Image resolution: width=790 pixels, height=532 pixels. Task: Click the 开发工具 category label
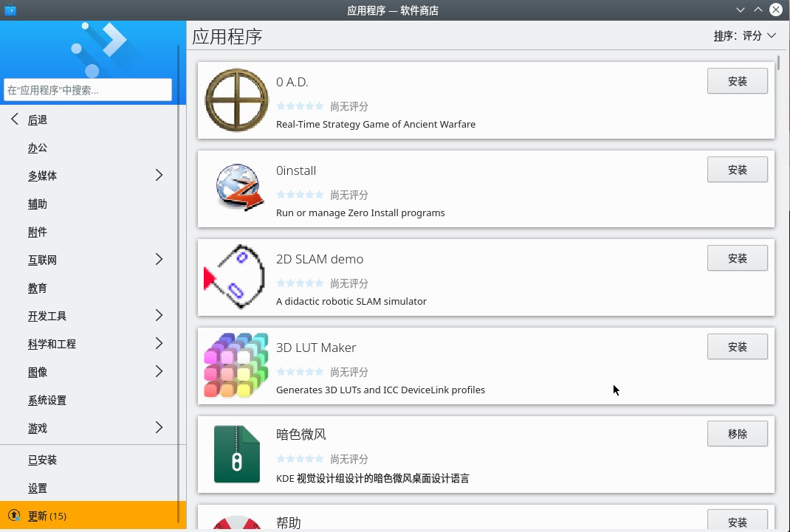point(47,316)
